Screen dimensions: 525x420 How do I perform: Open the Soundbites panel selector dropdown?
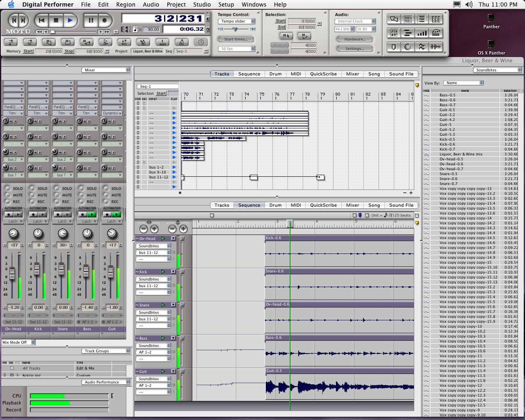pos(498,70)
